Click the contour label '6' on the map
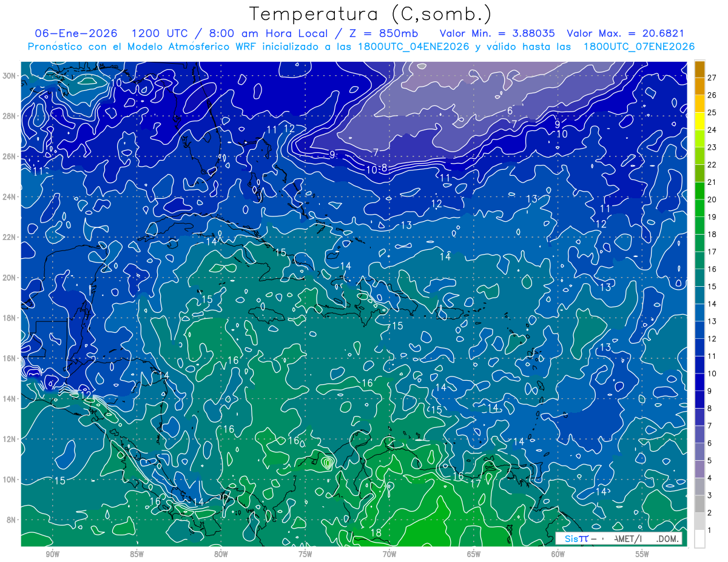 coord(510,111)
